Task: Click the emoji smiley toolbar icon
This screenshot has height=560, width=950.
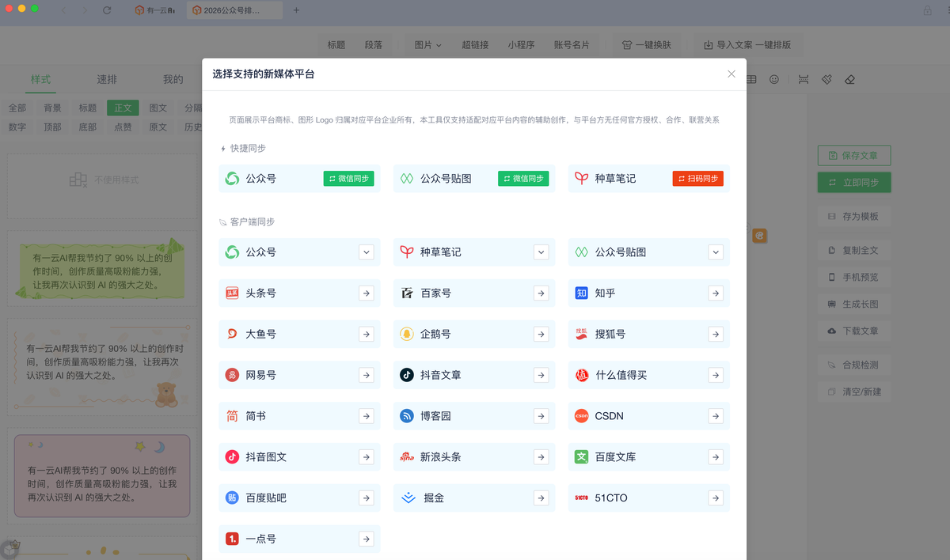Action: click(x=774, y=79)
